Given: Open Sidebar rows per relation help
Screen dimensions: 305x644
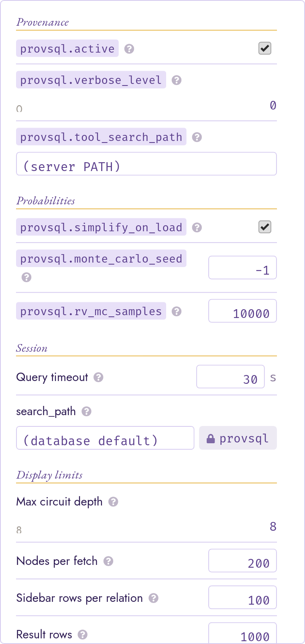Looking at the screenshot, I should tap(153, 598).
